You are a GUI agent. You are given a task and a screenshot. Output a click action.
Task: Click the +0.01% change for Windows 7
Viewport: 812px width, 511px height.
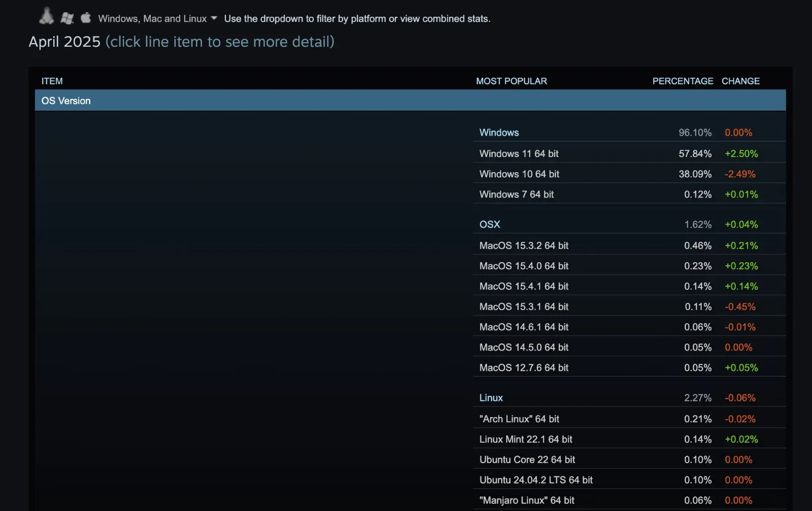click(x=741, y=194)
